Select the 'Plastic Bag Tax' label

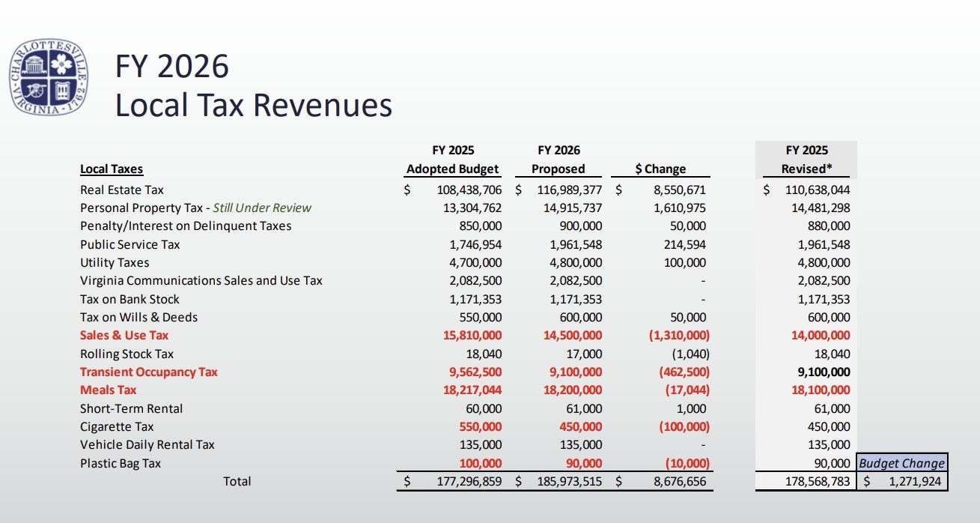121,463
